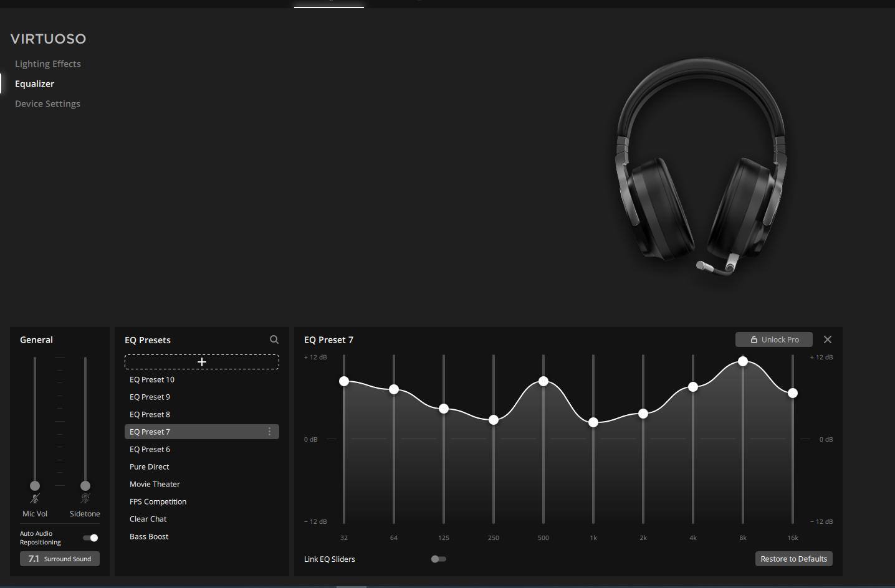The image size is (895, 588).
Task: Toggle 7.1 Surround Sound
Action: [x=60, y=559]
